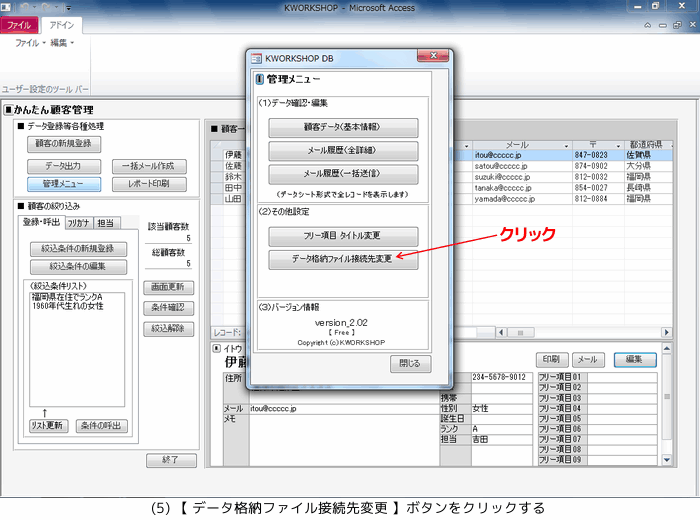
Task: Click the 847-0823 postal code cell
Action: [598, 155]
